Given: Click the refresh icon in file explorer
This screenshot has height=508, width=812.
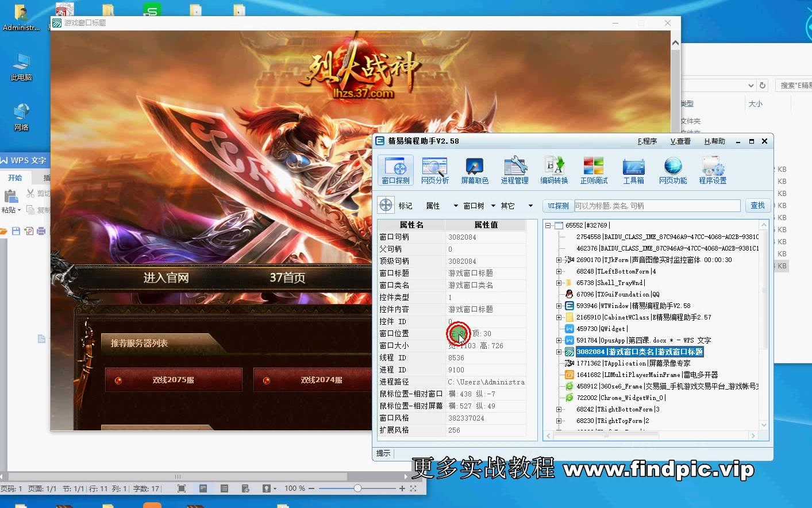Looking at the screenshot, I should (763, 85).
